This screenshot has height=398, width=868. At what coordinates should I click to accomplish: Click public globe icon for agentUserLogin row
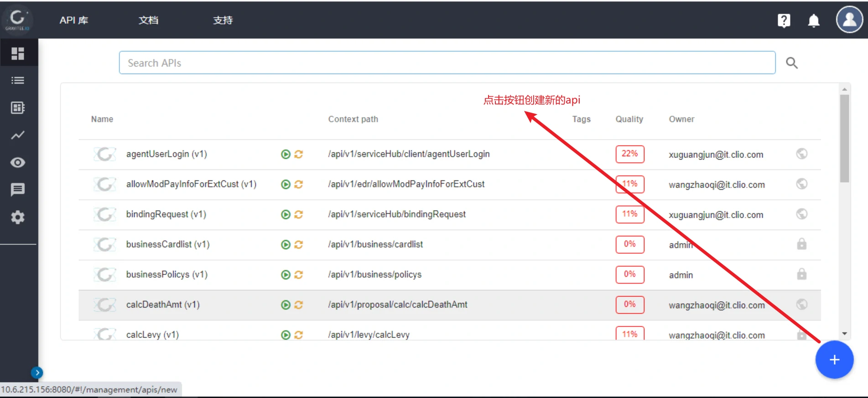pos(801,154)
